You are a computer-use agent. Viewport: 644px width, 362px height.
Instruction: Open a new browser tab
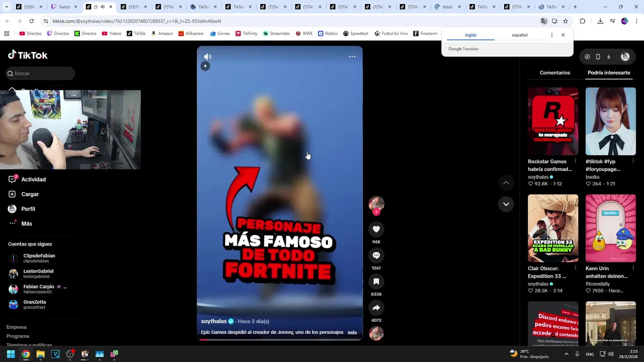[575, 7]
